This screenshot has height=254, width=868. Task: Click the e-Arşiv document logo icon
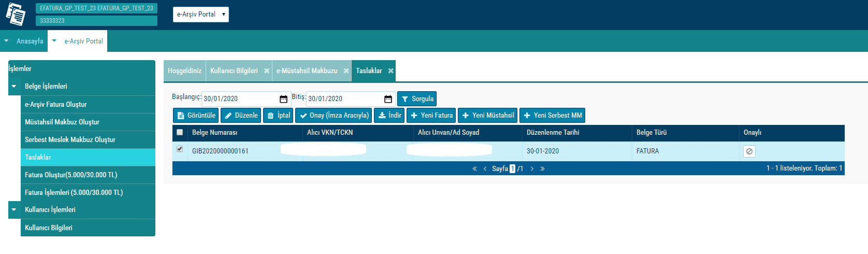[16, 14]
